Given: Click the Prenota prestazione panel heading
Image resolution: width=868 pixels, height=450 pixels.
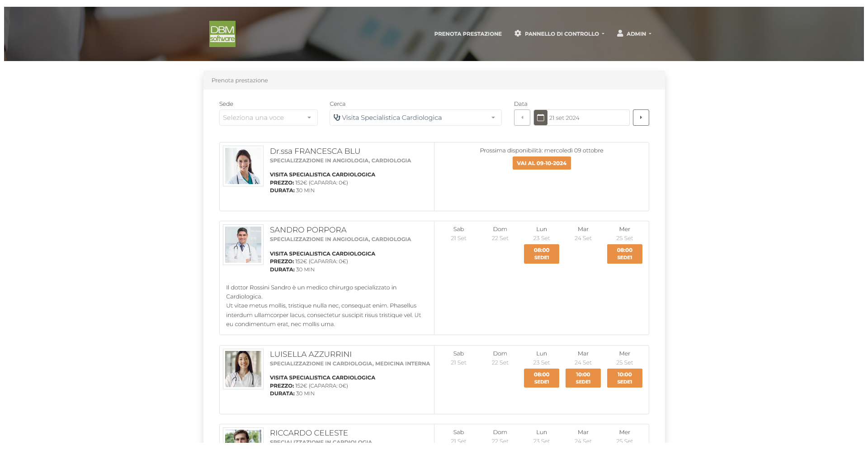Looking at the screenshot, I should click(x=240, y=80).
